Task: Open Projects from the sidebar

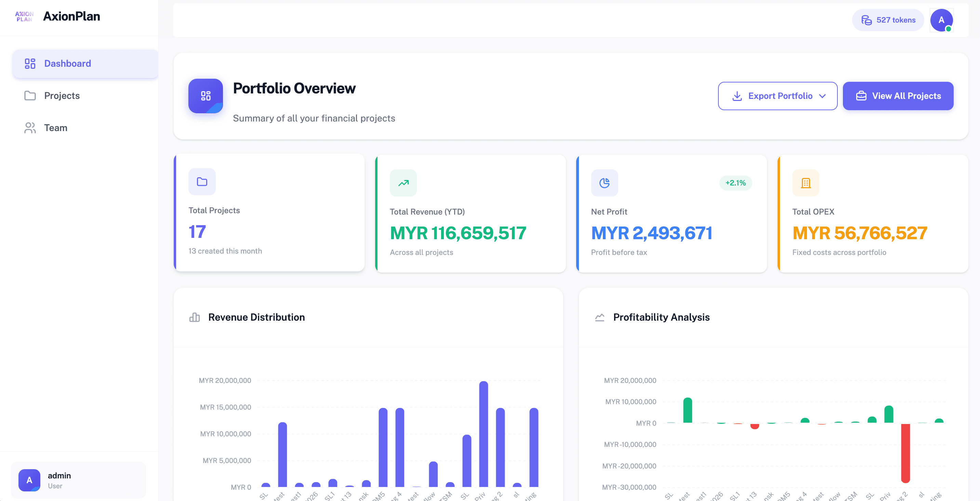Action: pyautogui.click(x=62, y=95)
